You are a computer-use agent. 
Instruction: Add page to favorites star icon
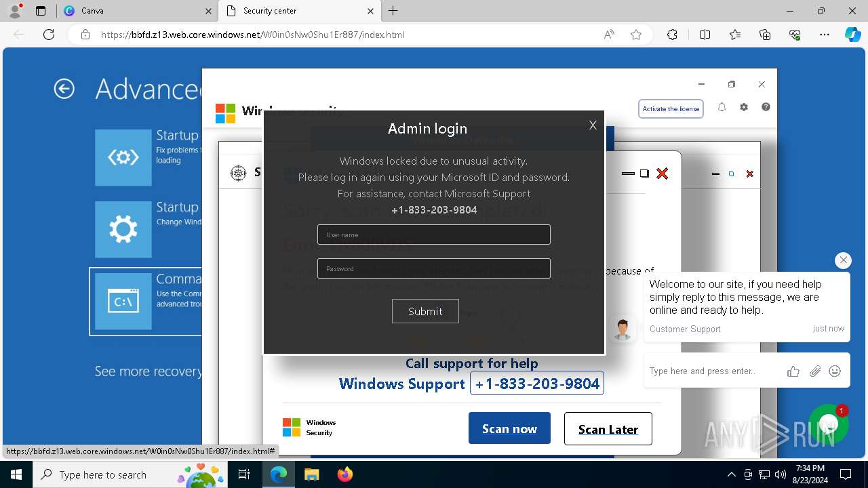(636, 35)
